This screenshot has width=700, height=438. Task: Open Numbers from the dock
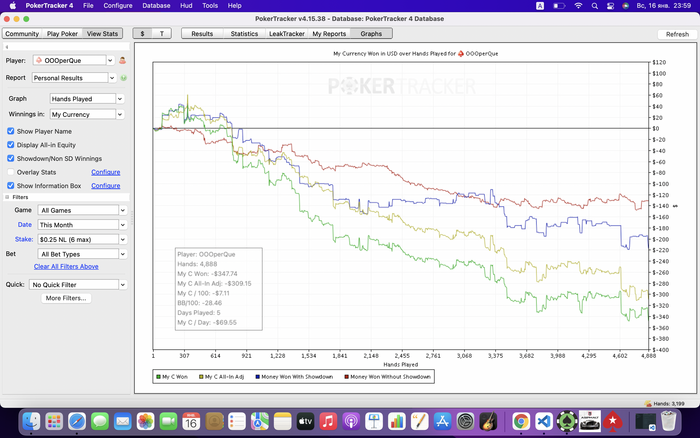(x=396, y=421)
